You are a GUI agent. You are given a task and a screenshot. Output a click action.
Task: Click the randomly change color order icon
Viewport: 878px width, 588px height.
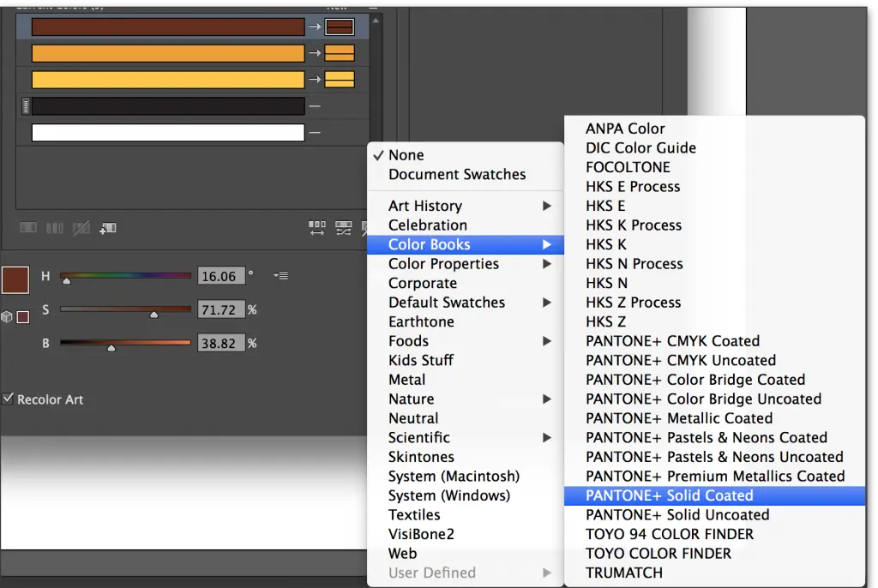pos(316,228)
